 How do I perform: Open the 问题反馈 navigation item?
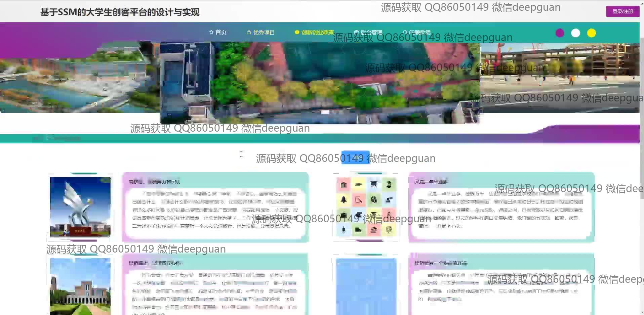(420, 32)
